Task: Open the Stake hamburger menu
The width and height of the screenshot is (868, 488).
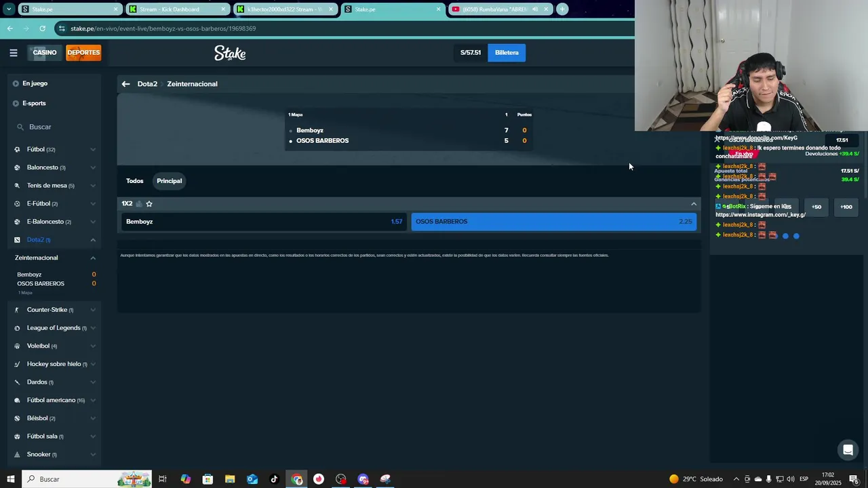Action: click(13, 53)
